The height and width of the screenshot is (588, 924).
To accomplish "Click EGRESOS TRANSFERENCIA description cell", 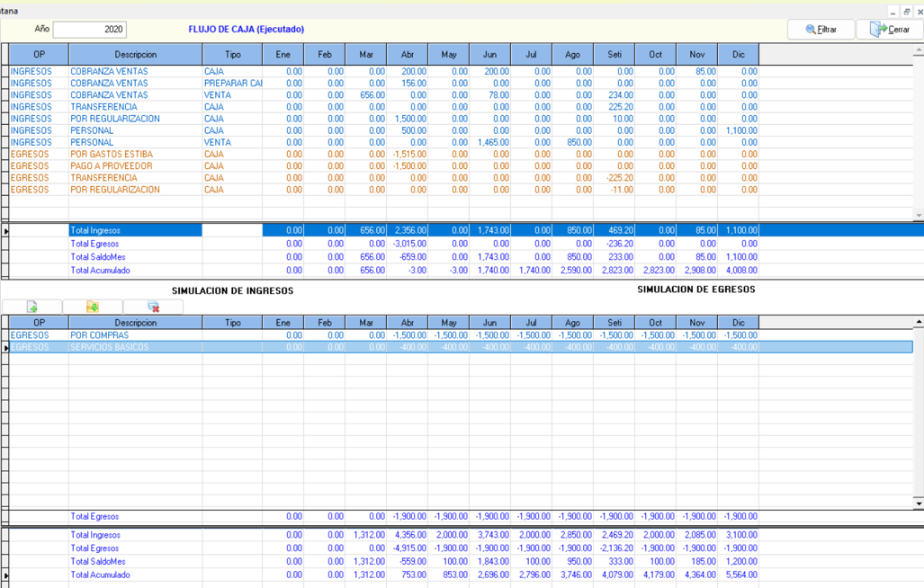I will (x=136, y=178).
